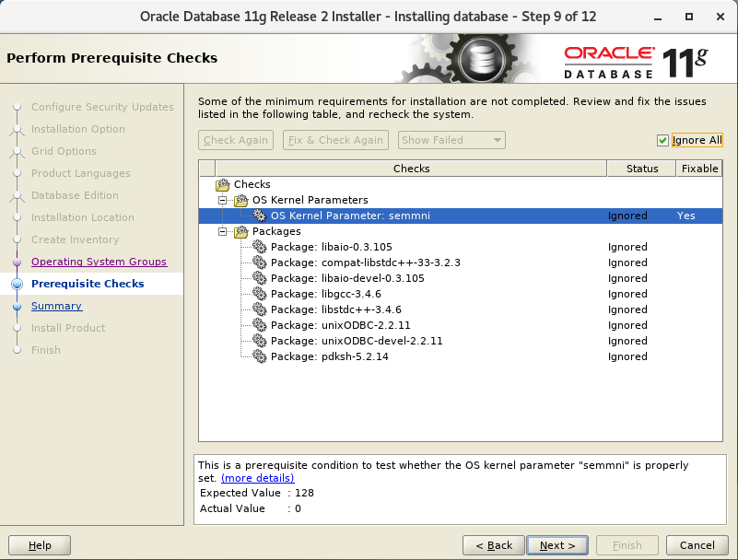This screenshot has height=560, width=738.
Task: Select the Product Languages step
Action: point(80,173)
